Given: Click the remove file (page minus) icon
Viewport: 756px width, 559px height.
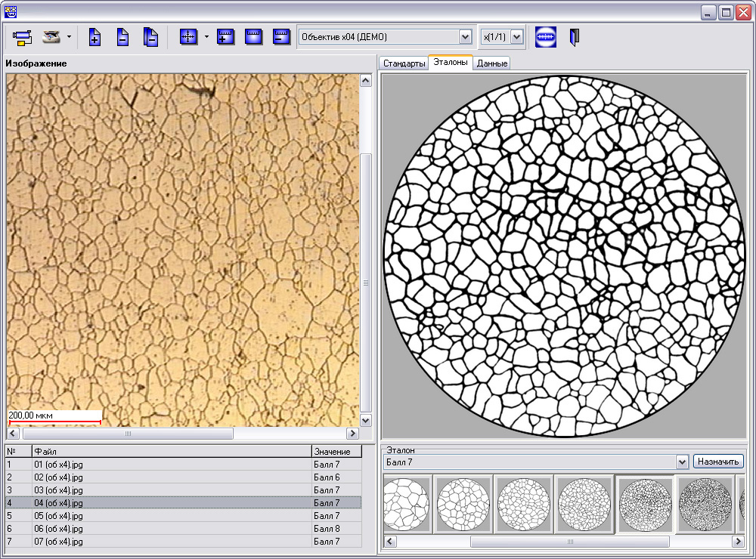Looking at the screenshot, I should [x=123, y=37].
